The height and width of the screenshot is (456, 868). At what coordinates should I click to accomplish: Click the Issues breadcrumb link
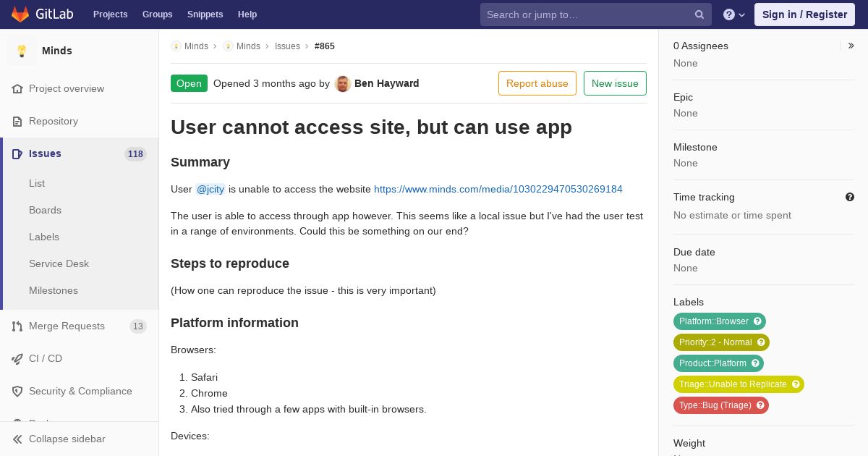(x=287, y=46)
